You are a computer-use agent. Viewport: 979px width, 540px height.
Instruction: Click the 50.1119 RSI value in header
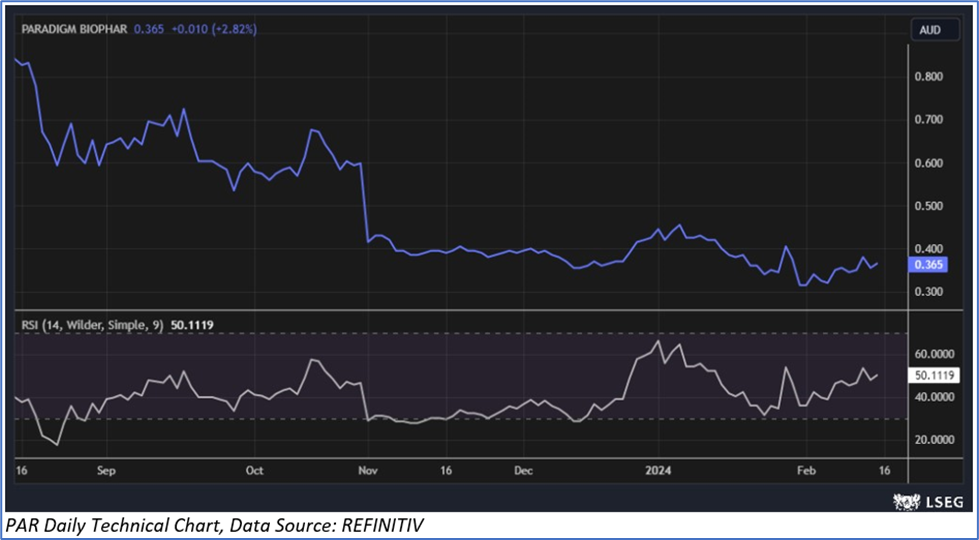click(x=191, y=325)
